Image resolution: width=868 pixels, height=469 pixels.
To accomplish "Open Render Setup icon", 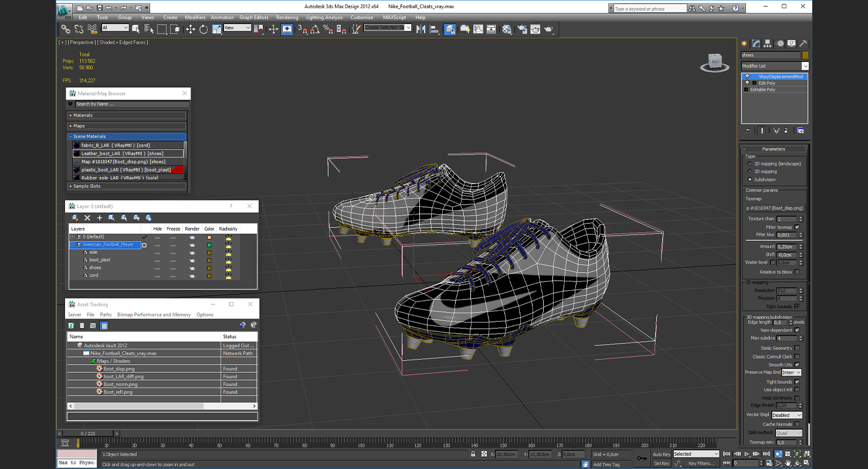I will click(x=522, y=29).
